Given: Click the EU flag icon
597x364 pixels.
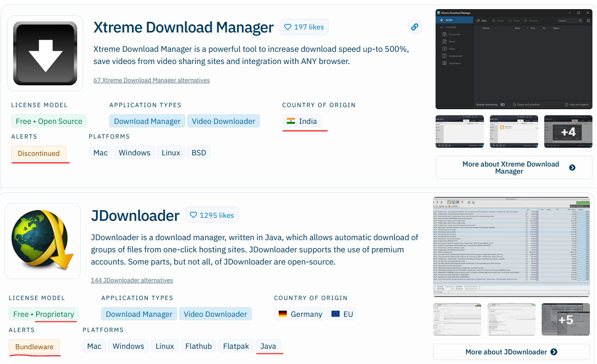Looking at the screenshot, I should (336, 314).
